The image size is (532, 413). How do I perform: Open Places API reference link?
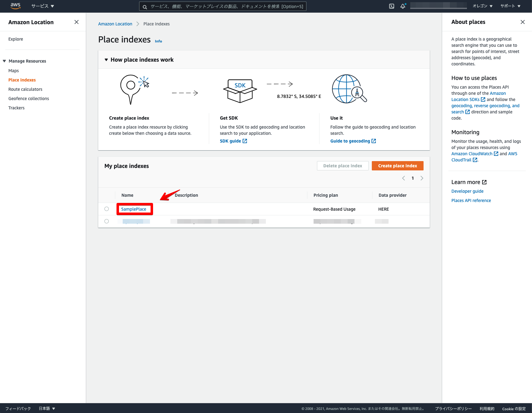pos(471,200)
